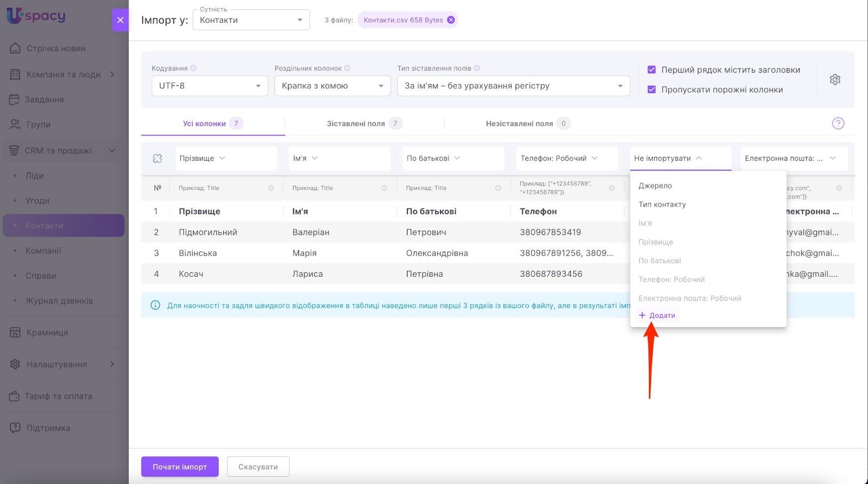Open the Тип зіставлення полів dropdown

click(513, 86)
